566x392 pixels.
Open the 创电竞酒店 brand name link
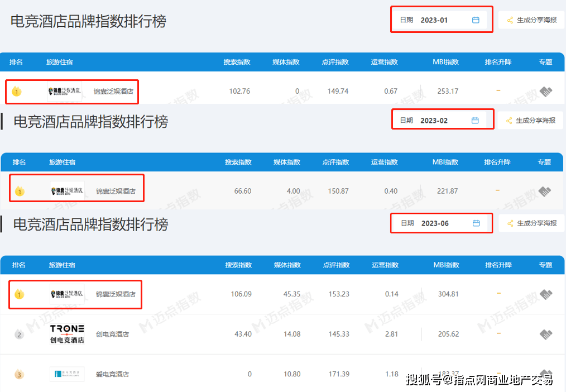pos(112,334)
